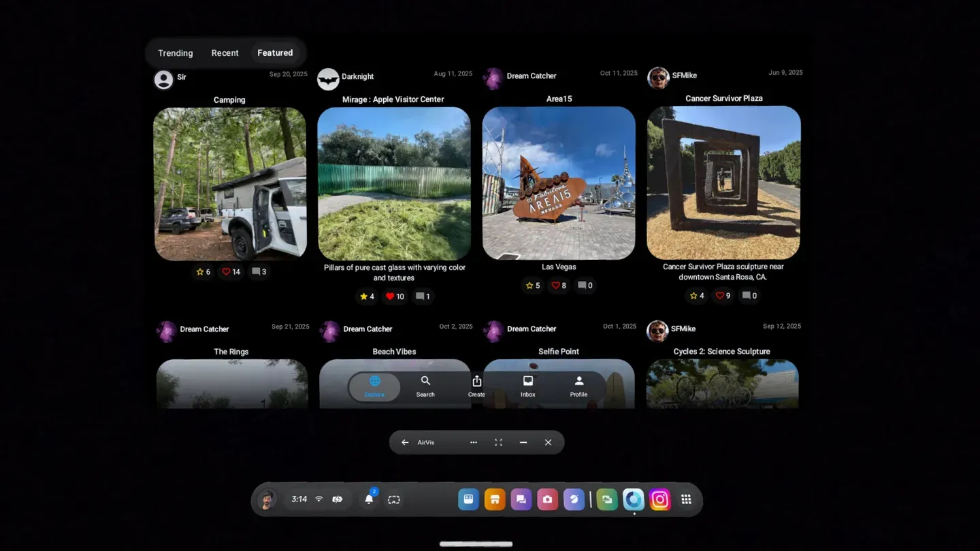Viewport: 980px width, 551px height.
Task: Open the Camping photo thumbnail
Action: point(230,184)
